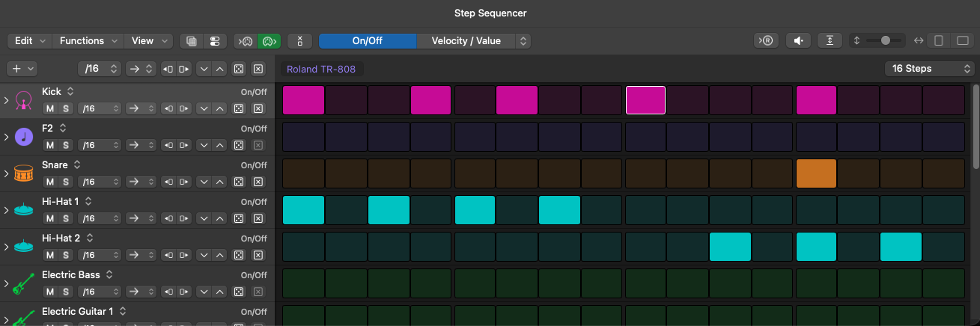Click the live record R button
The image size is (980, 326).
click(x=766, y=41)
